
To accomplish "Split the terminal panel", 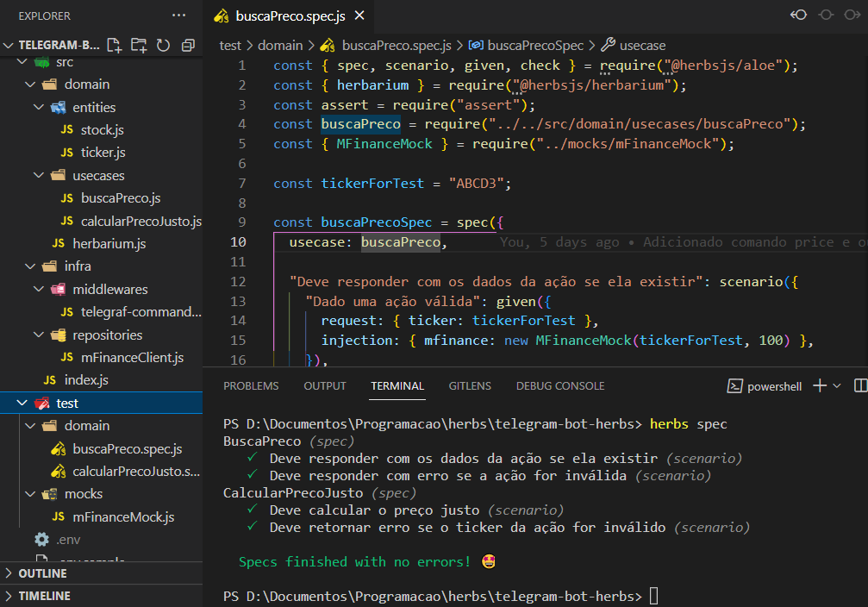I will [861, 385].
